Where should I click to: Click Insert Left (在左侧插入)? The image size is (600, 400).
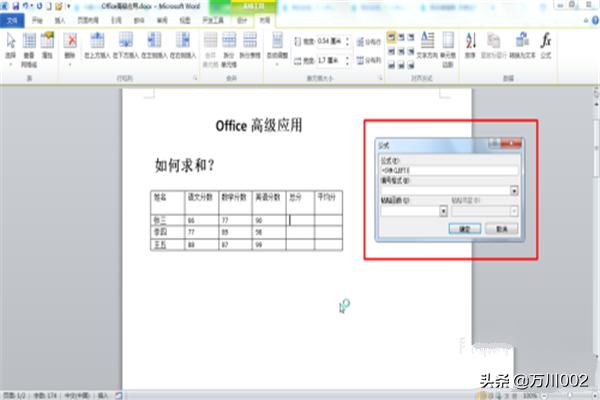[154, 47]
